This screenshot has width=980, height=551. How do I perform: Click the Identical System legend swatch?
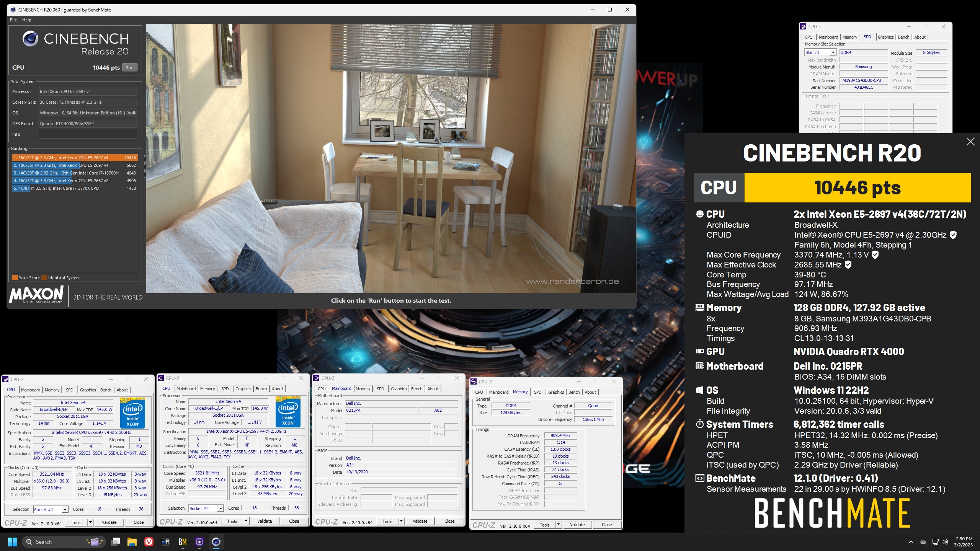pyautogui.click(x=44, y=278)
